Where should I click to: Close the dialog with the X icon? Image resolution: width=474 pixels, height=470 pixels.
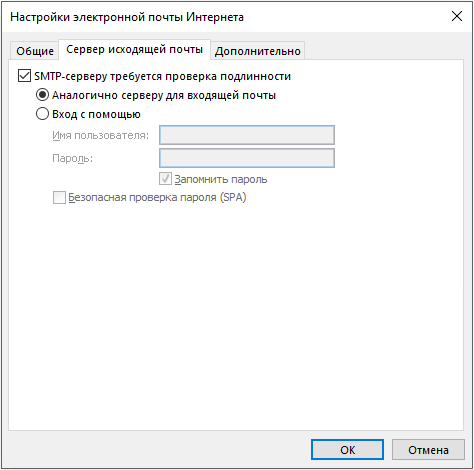pos(457,16)
